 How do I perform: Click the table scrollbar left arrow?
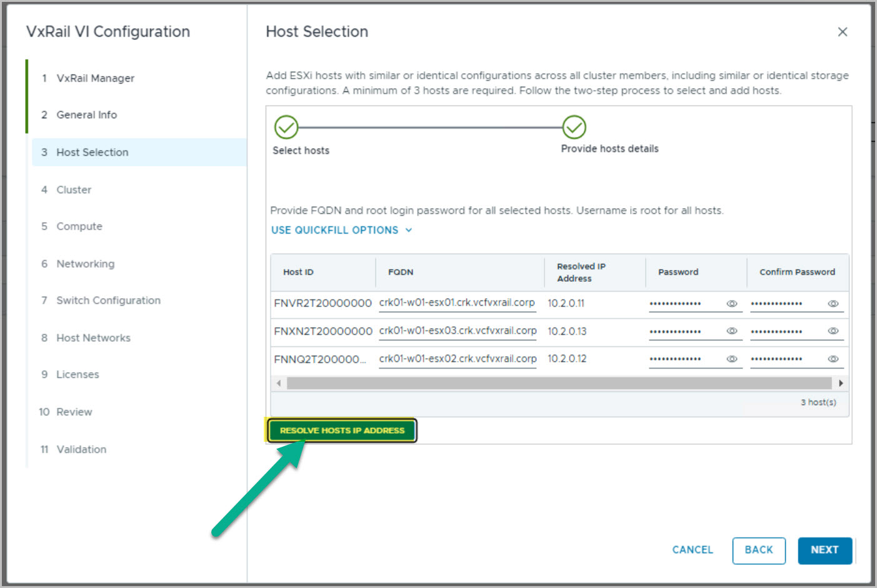pyautogui.click(x=279, y=383)
